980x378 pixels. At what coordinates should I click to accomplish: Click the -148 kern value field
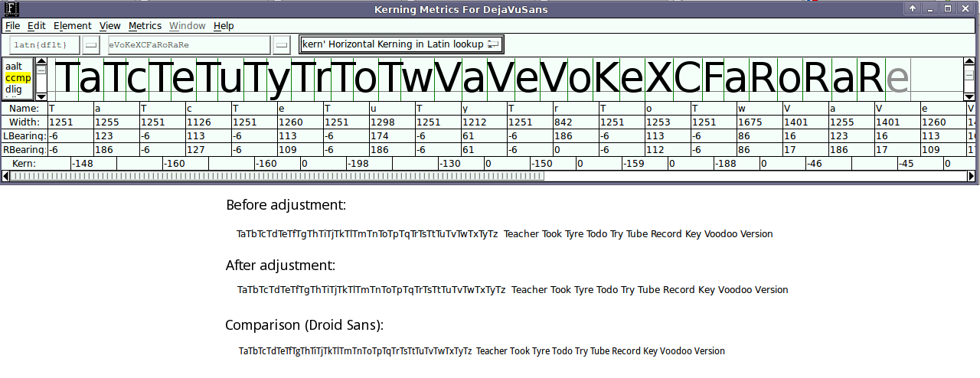93,164
